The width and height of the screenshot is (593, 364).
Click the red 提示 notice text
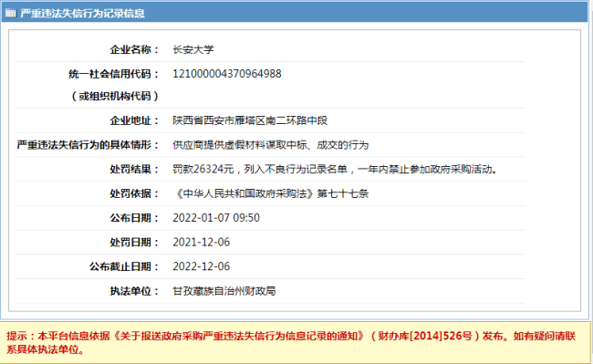point(291,342)
